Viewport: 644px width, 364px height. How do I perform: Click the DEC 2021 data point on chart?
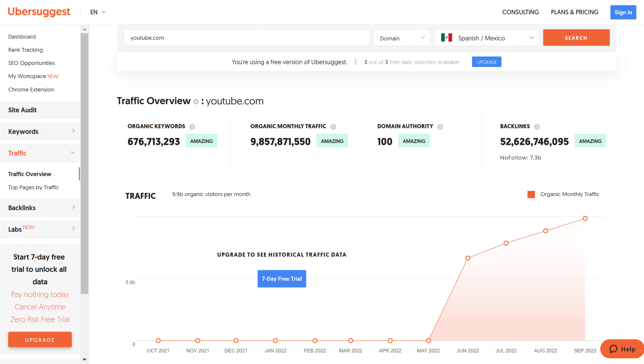click(236, 340)
